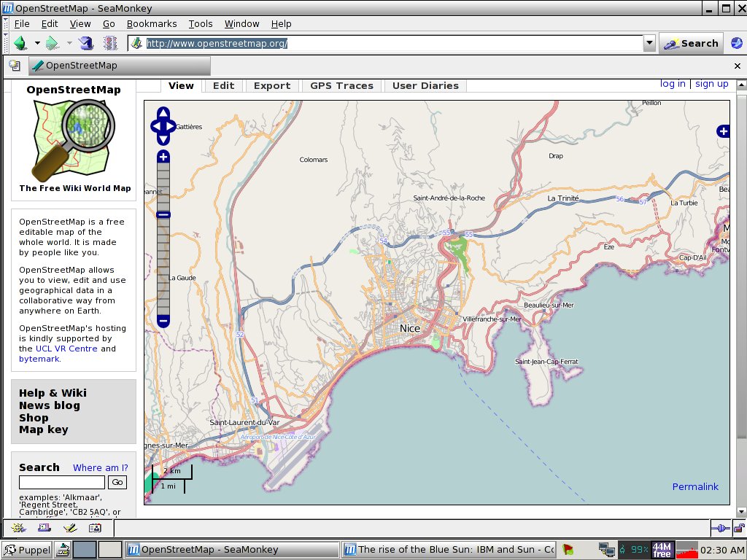Viewport: 747px width, 560px height.
Task: Toggle the online/offline plug icon in the status bar
Action: click(x=720, y=528)
